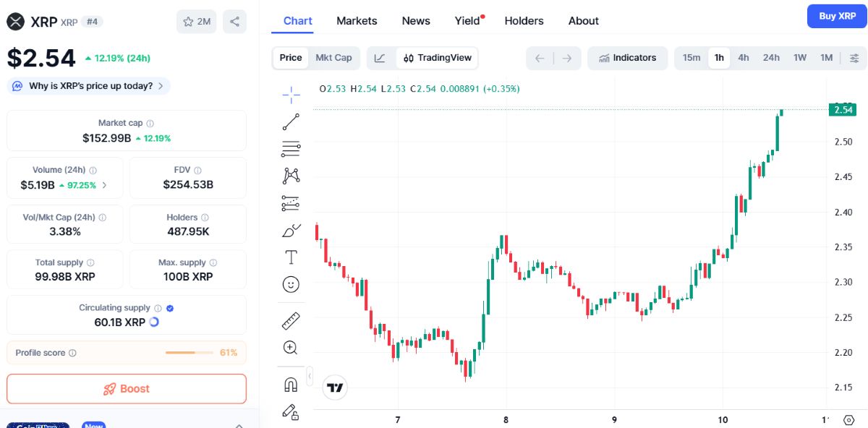
Task: Select the trend line drawing tool
Action: 291,122
